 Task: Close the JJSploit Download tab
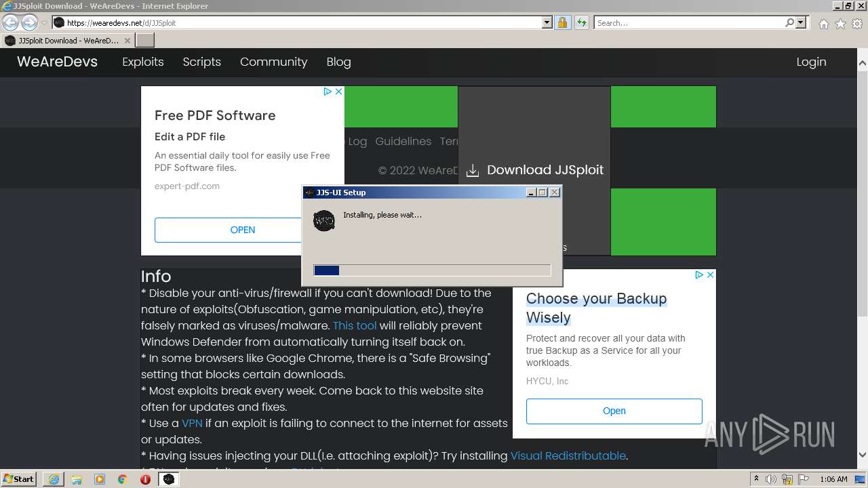tap(127, 41)
